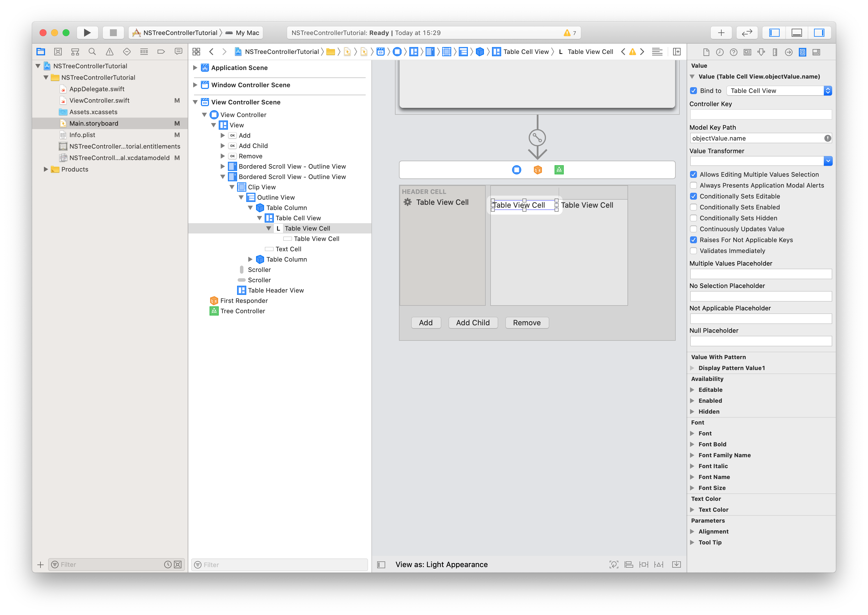
Task: Hide the left Navigator panel
Action: (774, 33)
